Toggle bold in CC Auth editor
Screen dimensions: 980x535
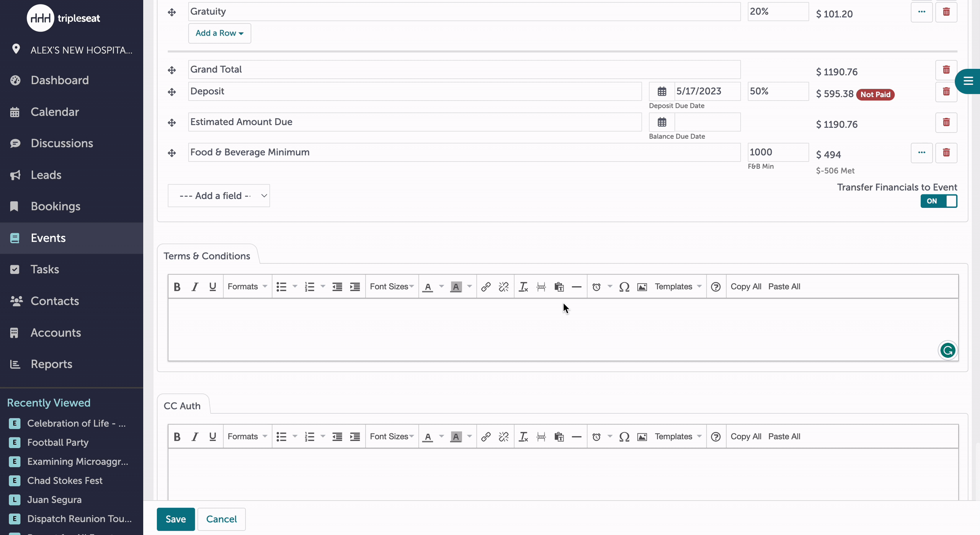coord(177,437)
